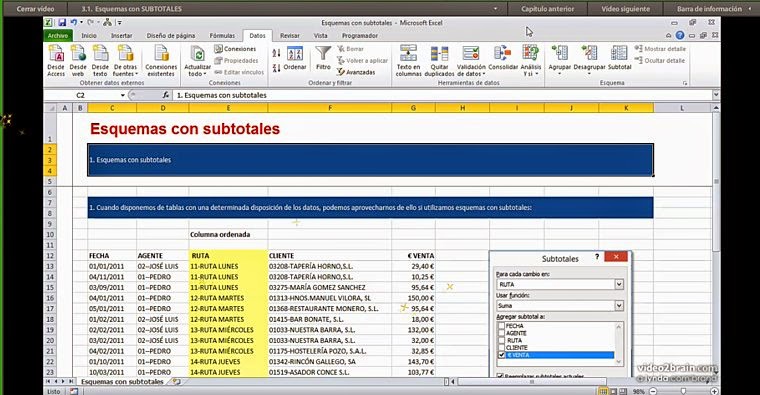The height and width of the screenshot is (395, 760).
Task: Open Excel help question mark
Action: click(680, 35)
